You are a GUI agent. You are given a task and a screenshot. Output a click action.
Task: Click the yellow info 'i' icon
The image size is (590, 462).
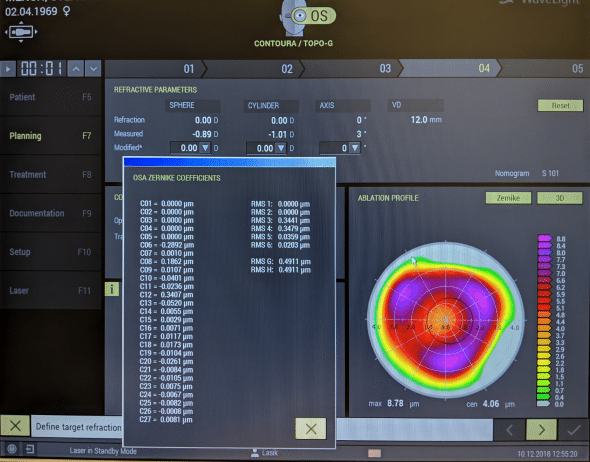click(112, 289)
